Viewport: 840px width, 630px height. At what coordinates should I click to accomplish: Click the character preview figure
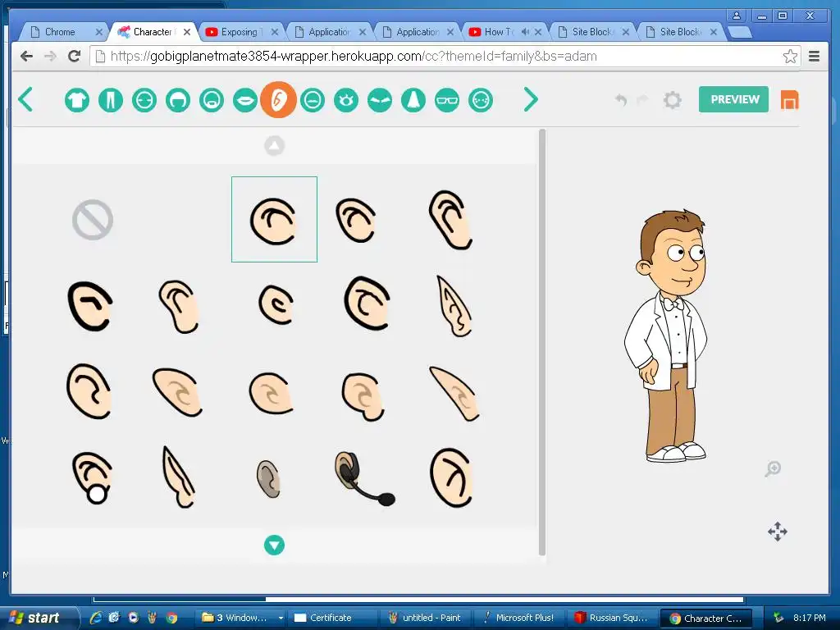pyautogui.click(x=666, y=336)
